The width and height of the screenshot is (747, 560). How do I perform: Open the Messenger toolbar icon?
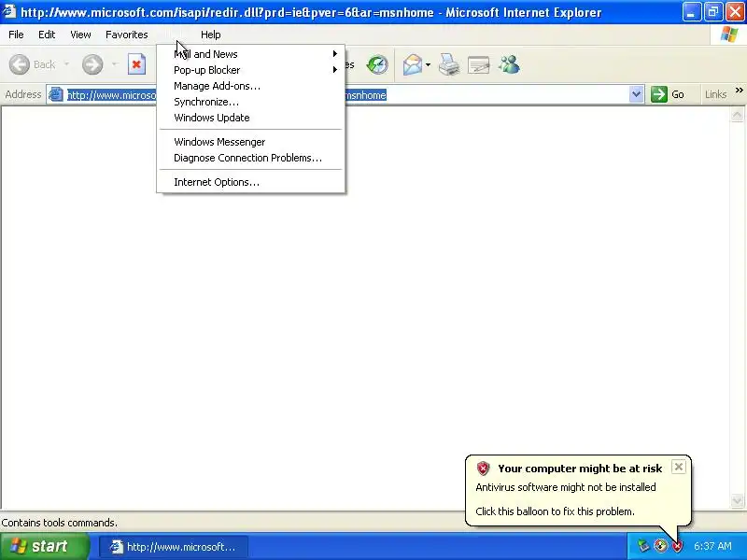coord(509,64)
